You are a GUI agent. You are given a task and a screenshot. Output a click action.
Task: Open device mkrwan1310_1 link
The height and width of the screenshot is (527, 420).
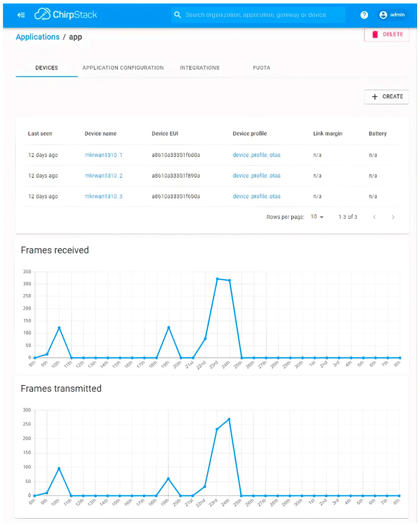point(103,155)
